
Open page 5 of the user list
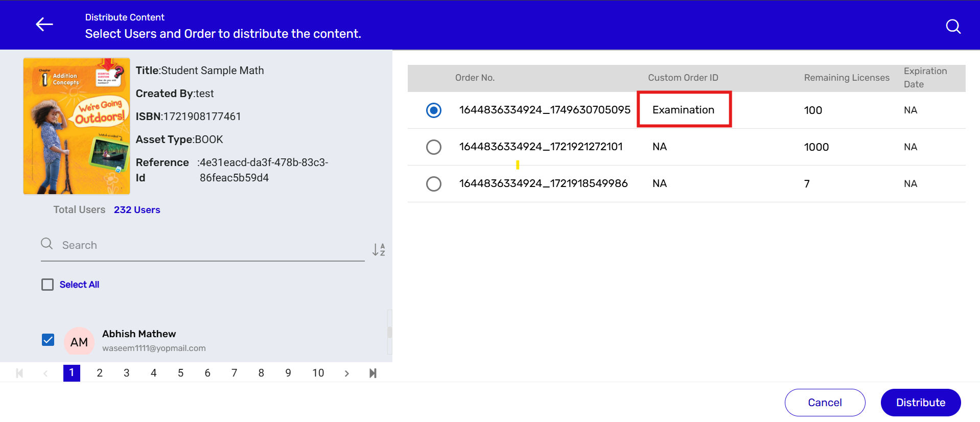pyautogui.click(x=180, y=373)
